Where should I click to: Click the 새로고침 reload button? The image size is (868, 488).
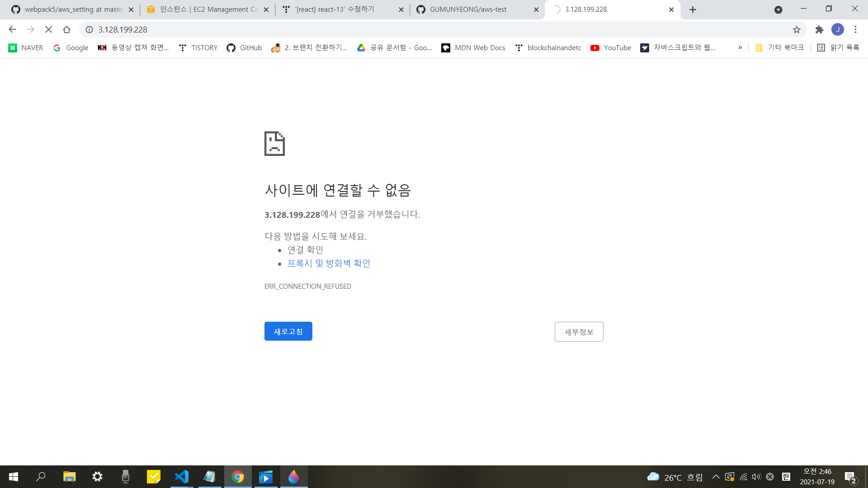(x=288, y=331)
